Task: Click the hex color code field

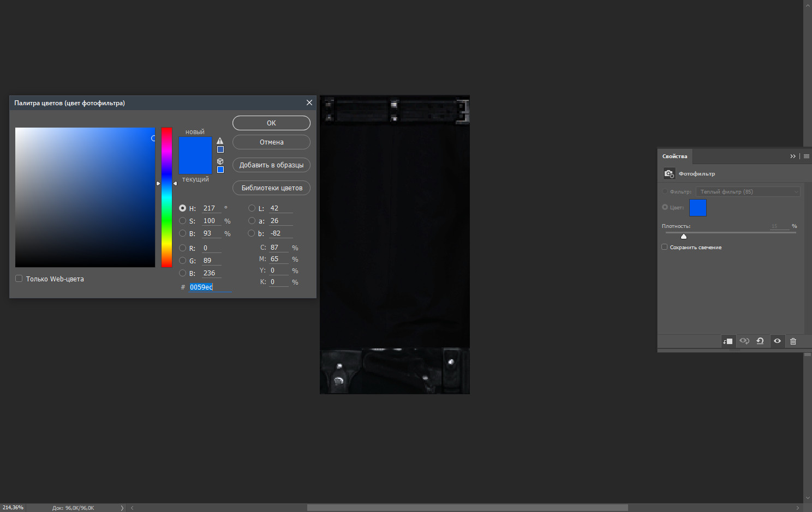Action: tap(210, 287)
